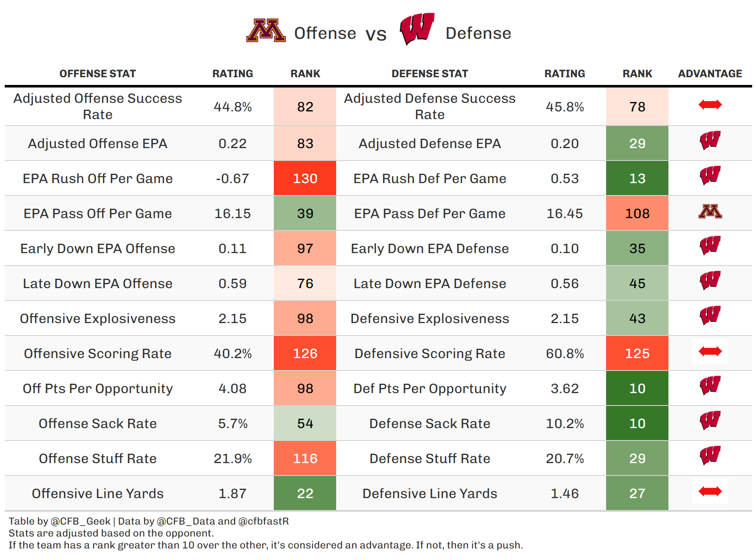Screen dimensions: 756x560
Task: Click Wisconsin logo in Adjusted Offense EPA row
Action: click(710, 140)
